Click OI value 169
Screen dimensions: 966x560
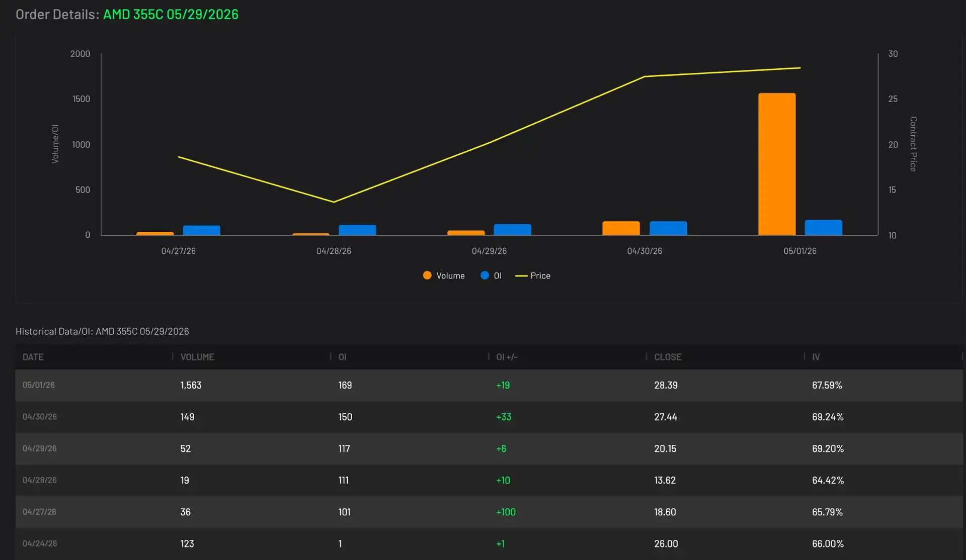[x=345, y=385]
